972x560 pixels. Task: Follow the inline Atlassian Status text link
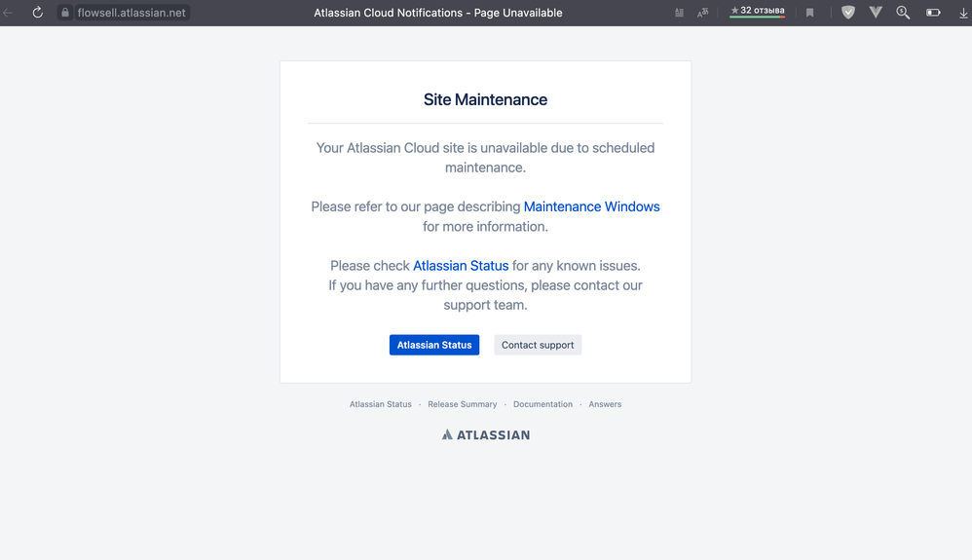[x=461, y=266]
